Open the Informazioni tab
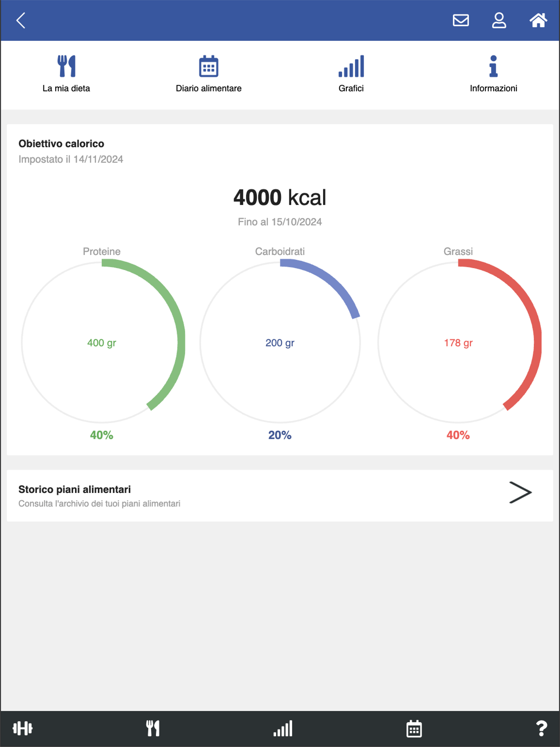Image resolution: width=560 pixels, height=747 pixels. pos(494,74)
